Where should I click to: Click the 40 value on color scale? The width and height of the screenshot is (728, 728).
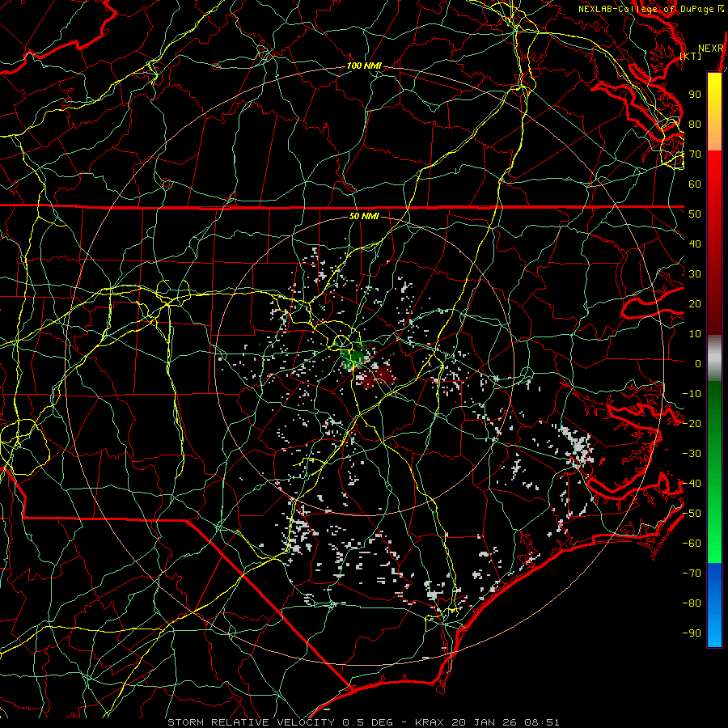click(695, 244)
